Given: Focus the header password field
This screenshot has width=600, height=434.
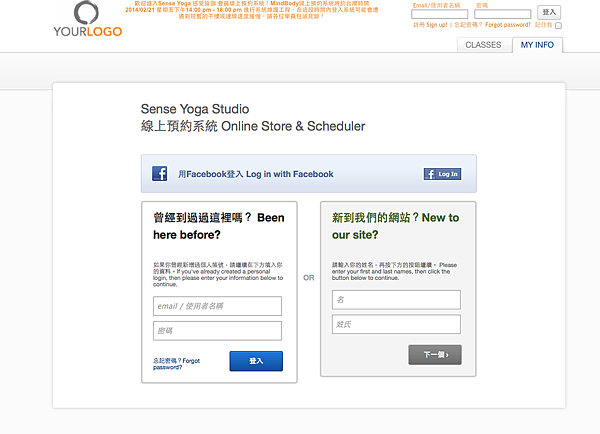Looking at the screenshot, I should pyautogui.click(x=502, y=14).
